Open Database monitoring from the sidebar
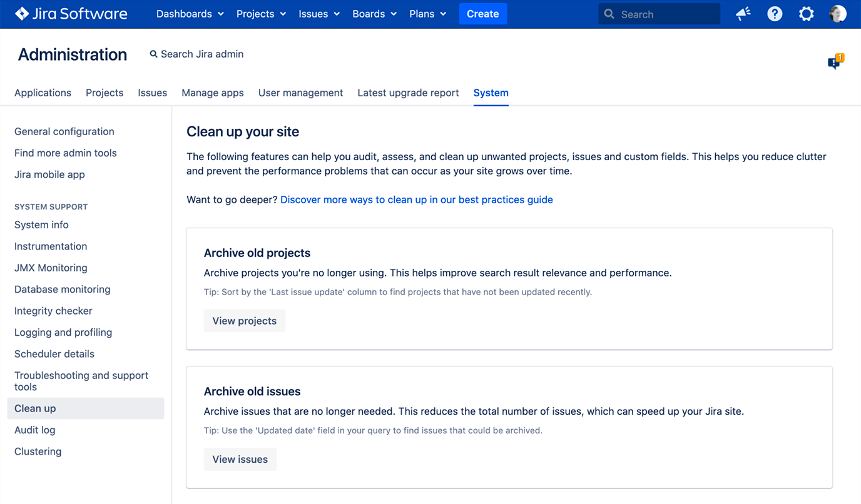Viewport: 861px width, 504px height. [62, 289]
